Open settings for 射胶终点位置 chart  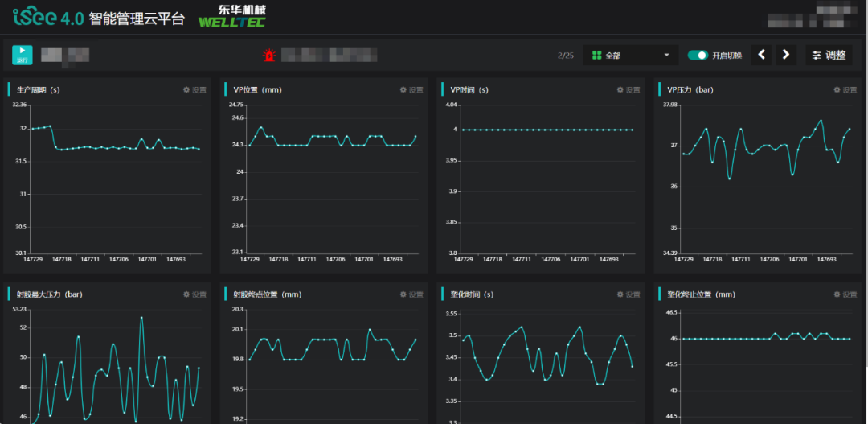411,294
